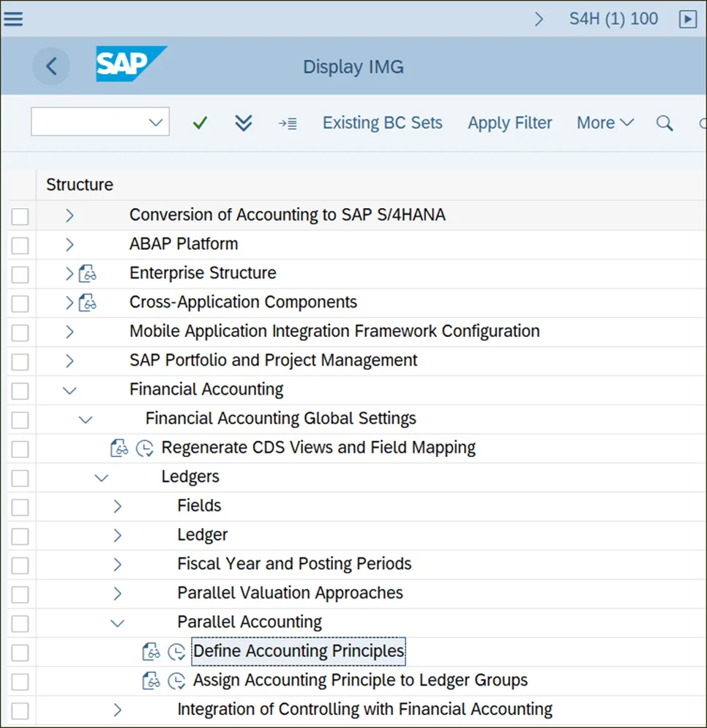Select the Assign Accounting Principle to Ledger Groups activity

click(360, 680)
